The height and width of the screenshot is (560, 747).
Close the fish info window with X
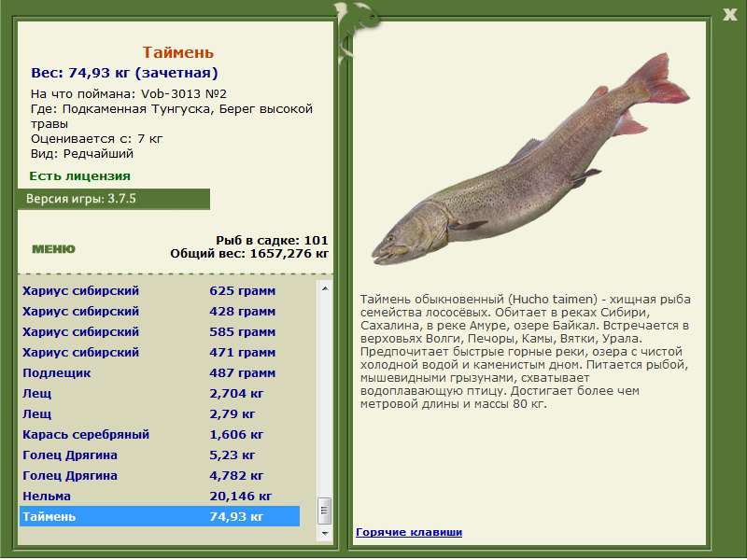pyautogui.click(x=729, y=13)
